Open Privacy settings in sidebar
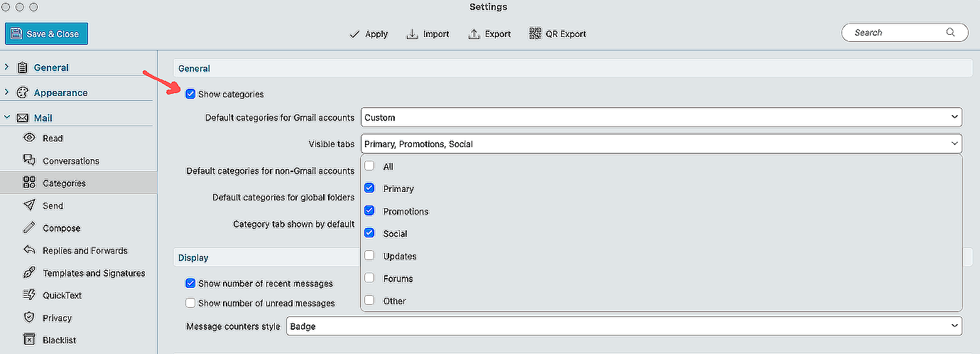The width and height of the screenshot is (980, 354). [x=57, y=318]
